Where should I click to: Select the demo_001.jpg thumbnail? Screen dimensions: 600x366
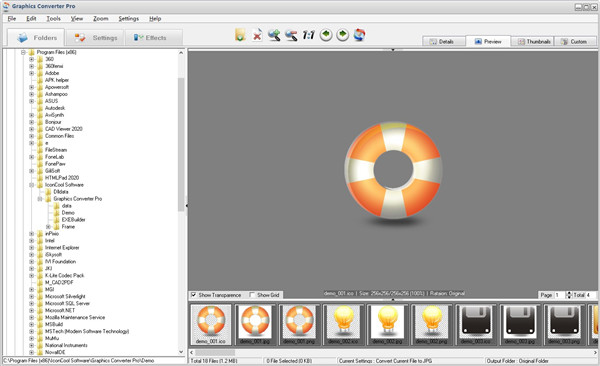pos(255,325)
